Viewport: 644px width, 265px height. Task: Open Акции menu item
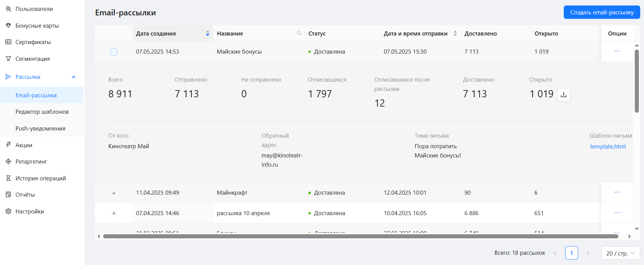24,145
